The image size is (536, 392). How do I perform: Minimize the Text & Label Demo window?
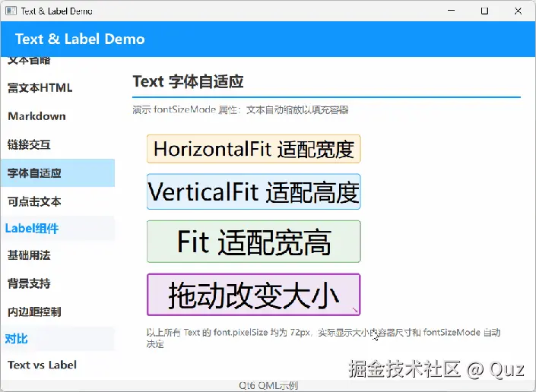tap(451, 11)
